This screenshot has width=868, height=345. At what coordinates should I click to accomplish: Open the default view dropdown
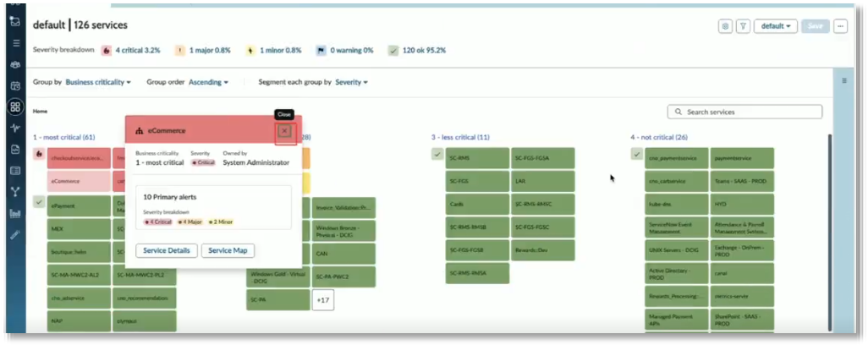click(775, 26)
